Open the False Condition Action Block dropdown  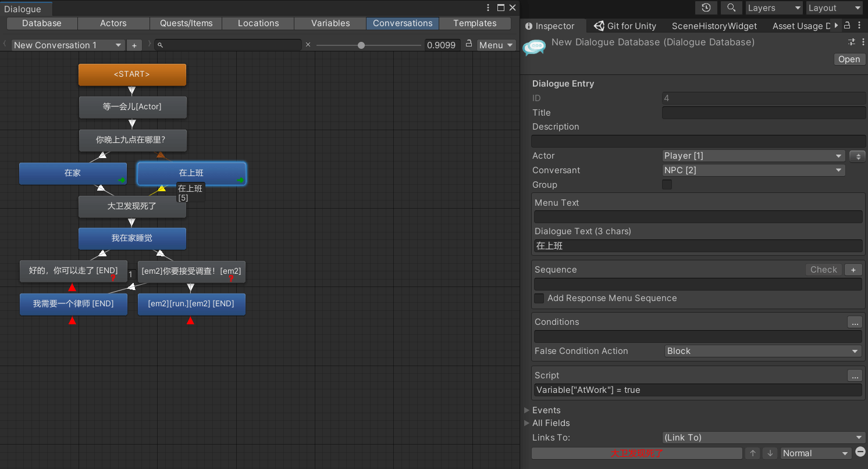click(762, 351)
